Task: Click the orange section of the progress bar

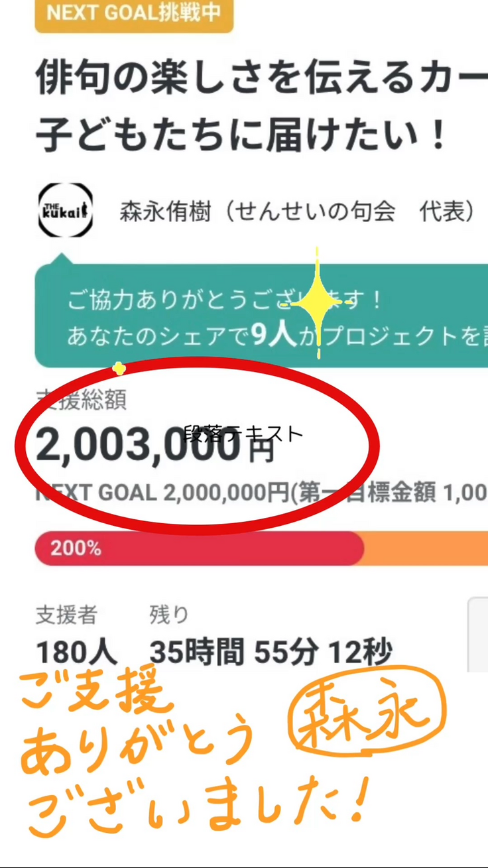Action: click(x=426, y=548)
